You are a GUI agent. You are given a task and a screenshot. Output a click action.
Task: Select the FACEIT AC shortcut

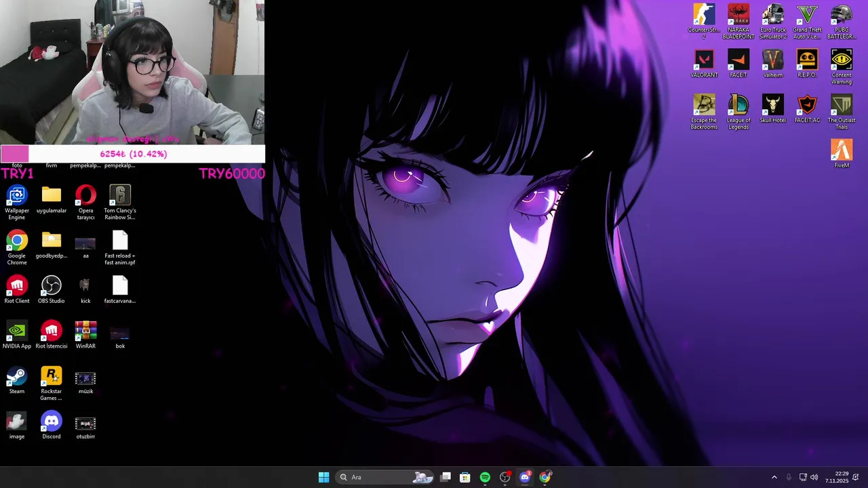click(x=807, y=110)
